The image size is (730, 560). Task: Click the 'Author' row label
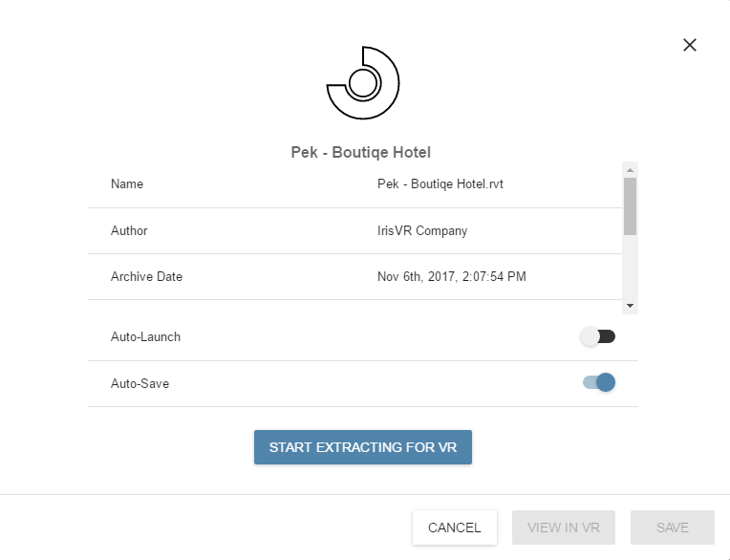click(129, 231)
